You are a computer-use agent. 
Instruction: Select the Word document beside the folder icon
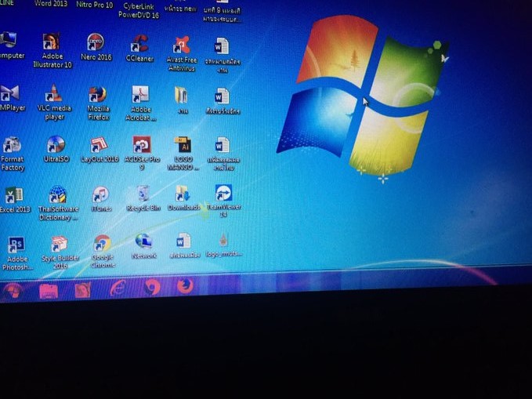(x=222, y=96)
